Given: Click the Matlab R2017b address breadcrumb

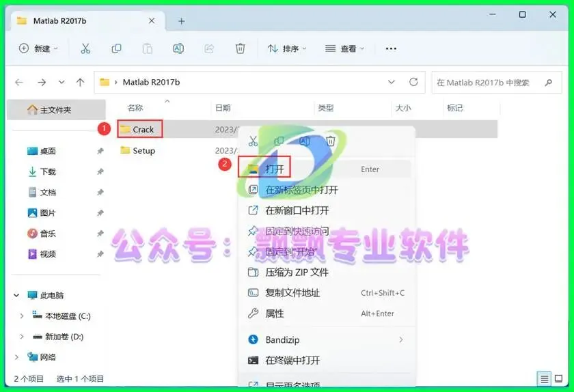Looking at the screenshot, I should click(151, 83).
